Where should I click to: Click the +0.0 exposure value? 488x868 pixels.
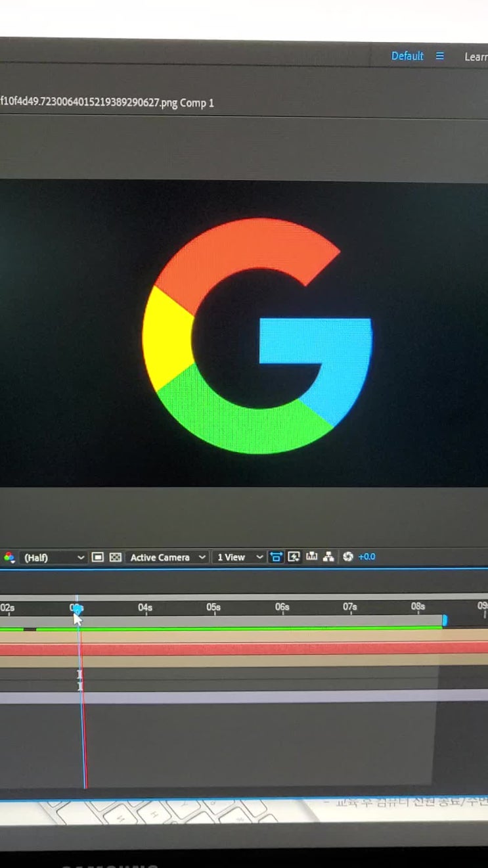point(366,557)
